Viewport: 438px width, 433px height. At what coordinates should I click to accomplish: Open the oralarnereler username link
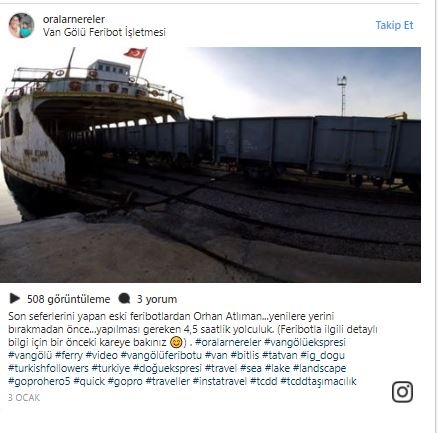[x=74, y=19]
